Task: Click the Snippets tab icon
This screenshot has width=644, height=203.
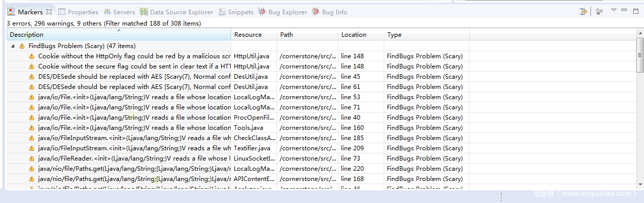Action: 222,12
